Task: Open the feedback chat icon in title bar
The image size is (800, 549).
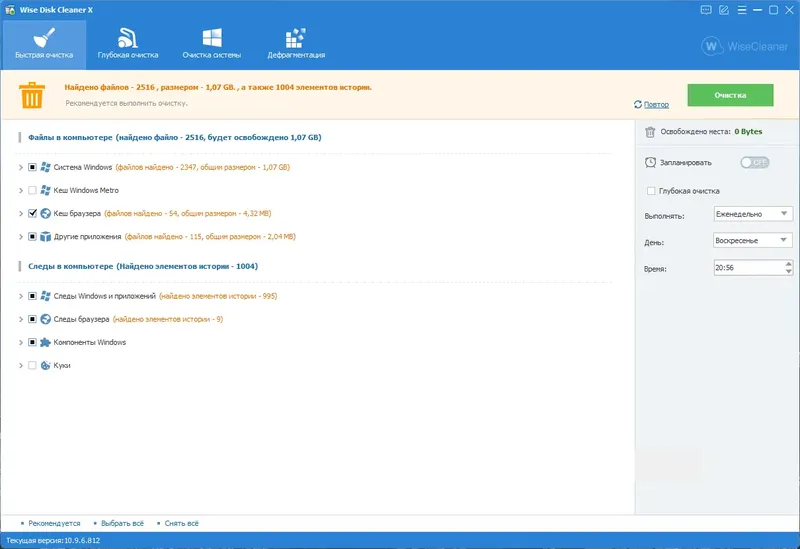Action: point(706,10)
